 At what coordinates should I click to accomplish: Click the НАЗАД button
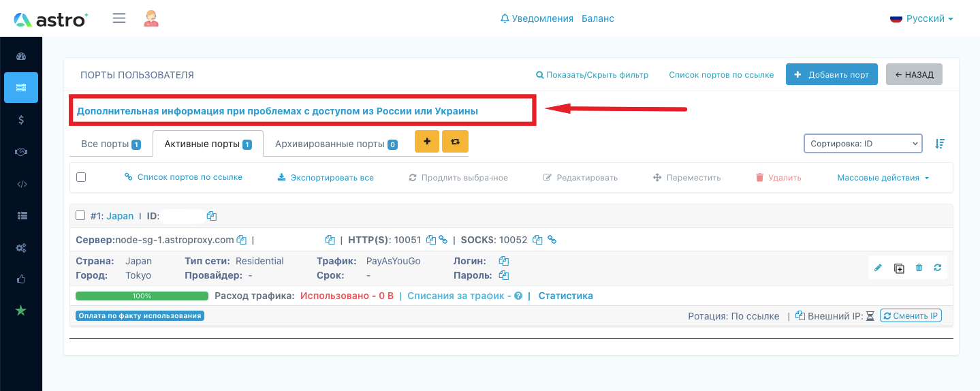pyautogui.click(x=914, y=75)
